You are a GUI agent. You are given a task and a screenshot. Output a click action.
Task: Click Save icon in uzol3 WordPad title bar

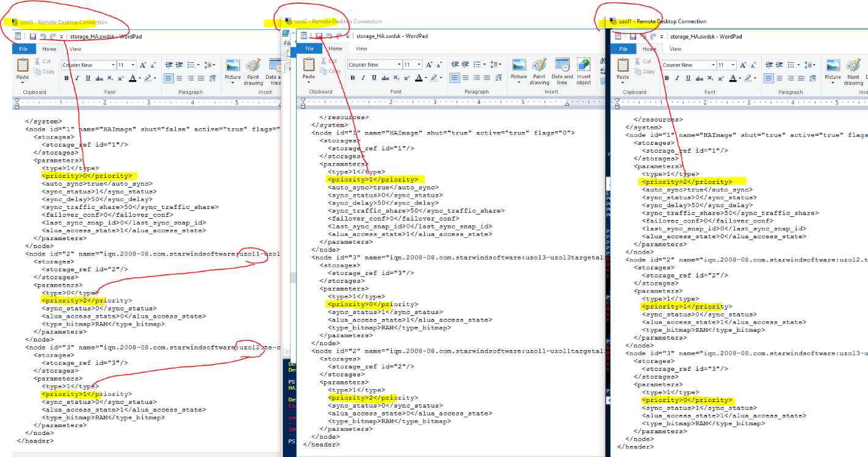click(33, 37)
